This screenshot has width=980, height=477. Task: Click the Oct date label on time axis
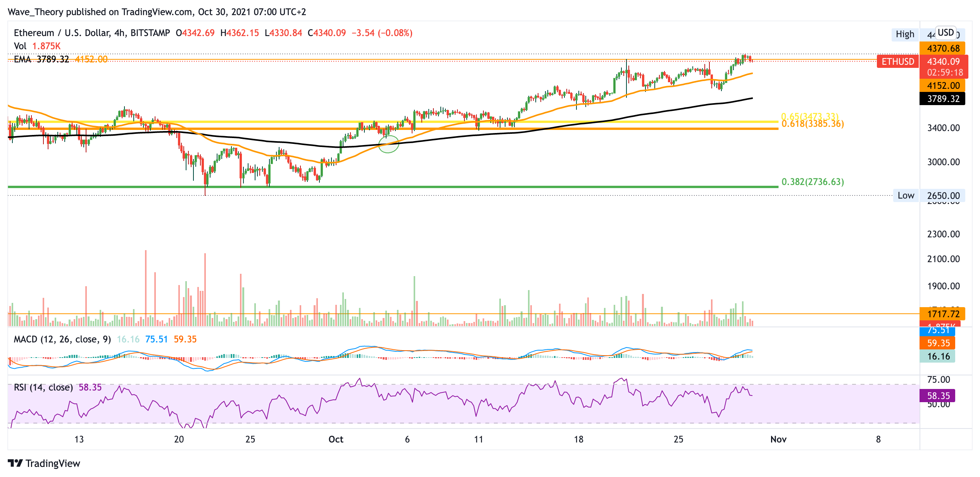point(336,439)
